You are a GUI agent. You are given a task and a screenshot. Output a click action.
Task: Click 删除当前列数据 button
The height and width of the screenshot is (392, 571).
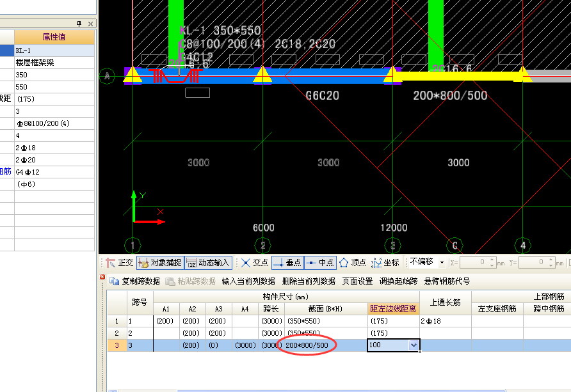pos(309,281)
